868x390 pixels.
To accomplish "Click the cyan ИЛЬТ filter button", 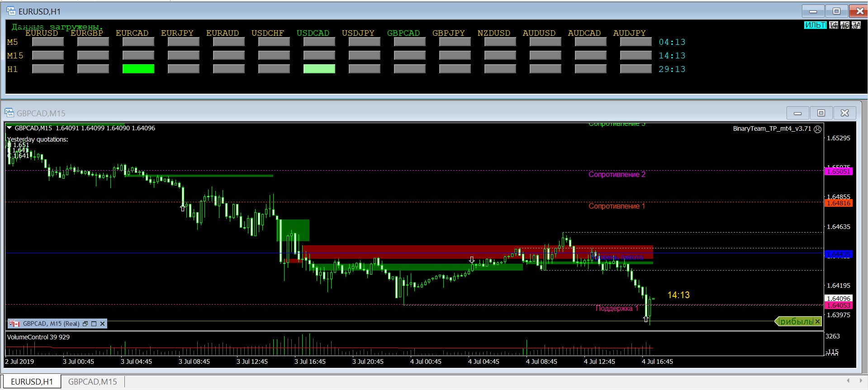I will tap(815, 25).
